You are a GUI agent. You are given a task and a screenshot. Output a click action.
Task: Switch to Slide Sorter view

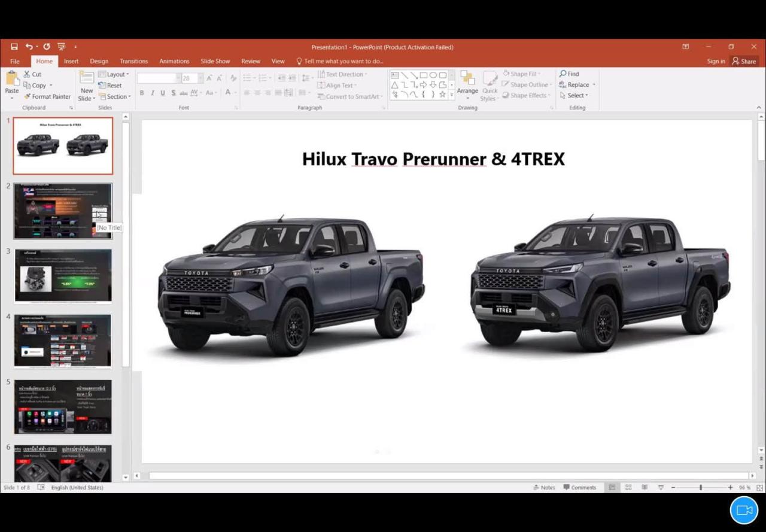pos(628,488)
